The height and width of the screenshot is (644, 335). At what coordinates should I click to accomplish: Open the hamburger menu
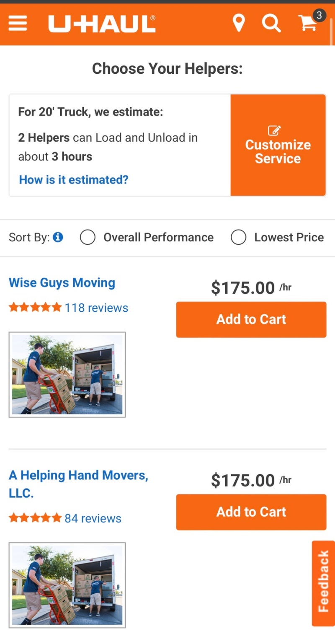18,23
